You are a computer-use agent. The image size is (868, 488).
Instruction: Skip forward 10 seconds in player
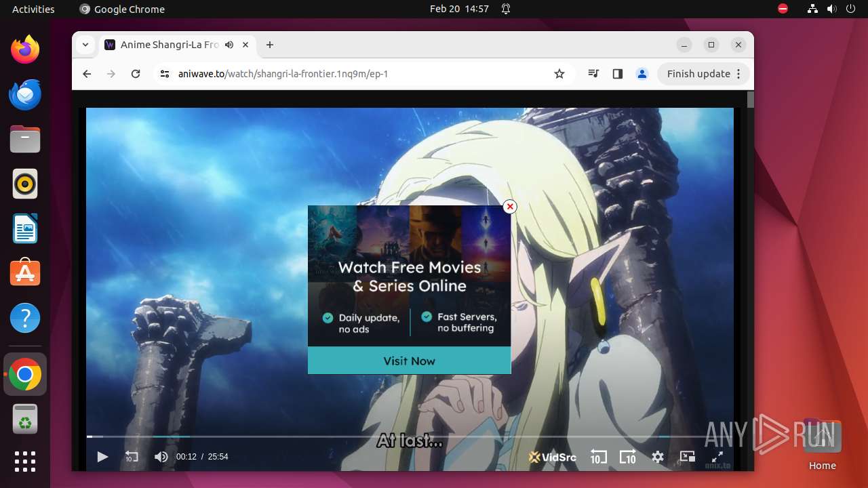tap(628, 457)
